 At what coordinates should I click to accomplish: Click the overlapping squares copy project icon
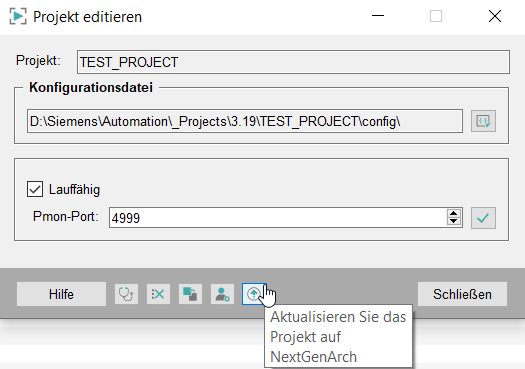(x=190, y=294)
